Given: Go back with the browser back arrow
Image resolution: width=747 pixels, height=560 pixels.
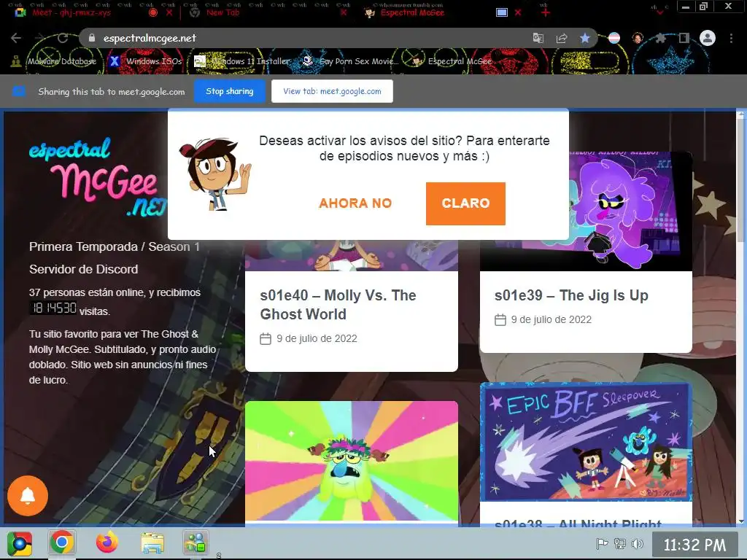Looking at the screenshot, I should pos(16,38).
